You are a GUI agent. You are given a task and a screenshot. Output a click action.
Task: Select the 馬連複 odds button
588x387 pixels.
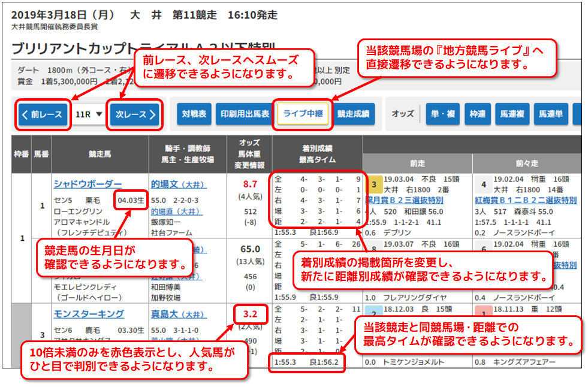pyautogui.click(x=514, y=113)
